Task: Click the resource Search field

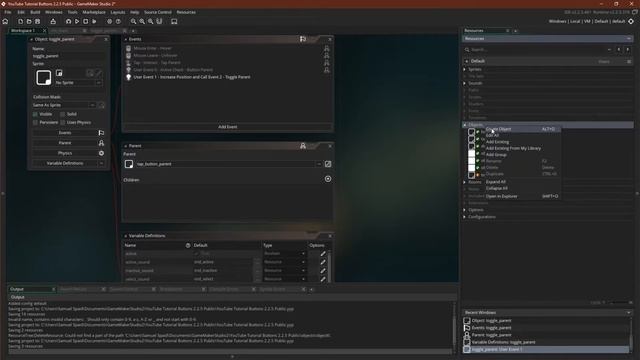Action: point(535,50)
